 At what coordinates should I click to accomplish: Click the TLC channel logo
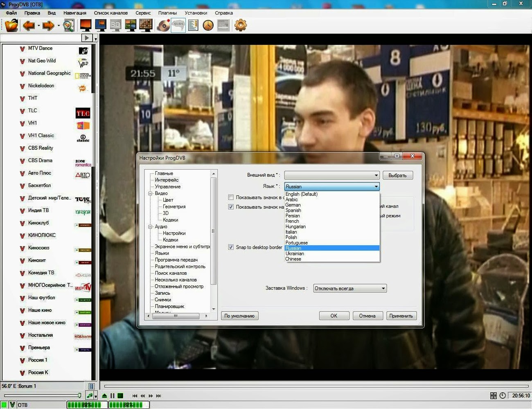coord(83,113)
